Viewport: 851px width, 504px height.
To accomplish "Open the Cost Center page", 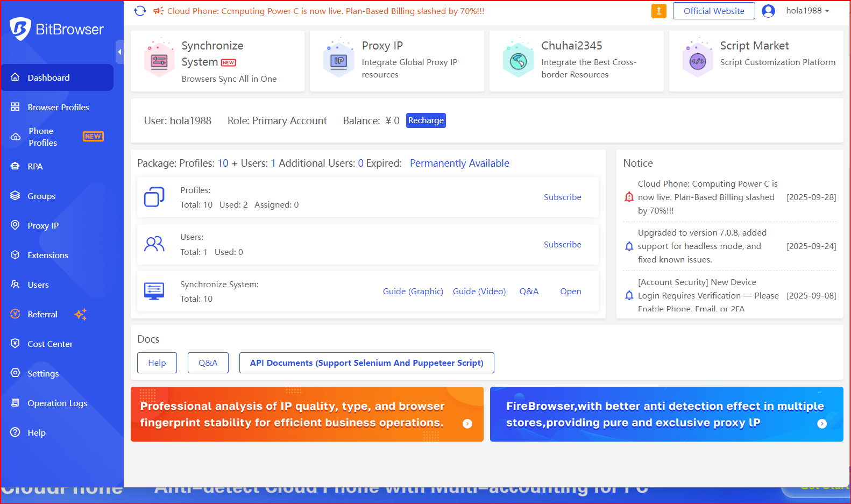I will pyautogui.click(x=50, y=344).
